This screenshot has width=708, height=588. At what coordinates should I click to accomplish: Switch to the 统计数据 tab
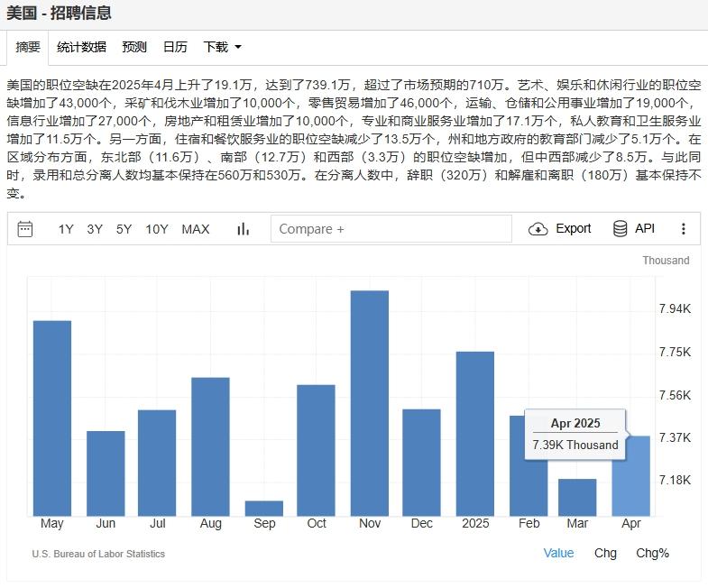81,47
